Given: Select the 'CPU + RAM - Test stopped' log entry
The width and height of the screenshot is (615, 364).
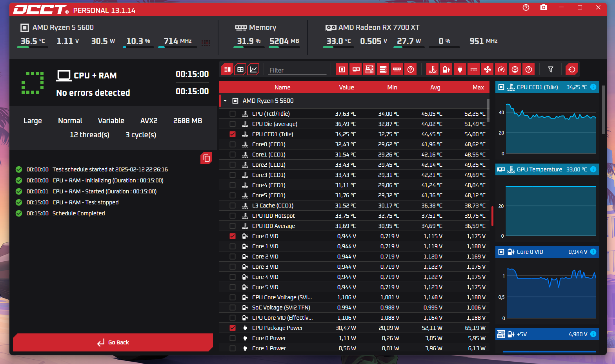Looking at the screenshot, I should click(x=86, y=202).
